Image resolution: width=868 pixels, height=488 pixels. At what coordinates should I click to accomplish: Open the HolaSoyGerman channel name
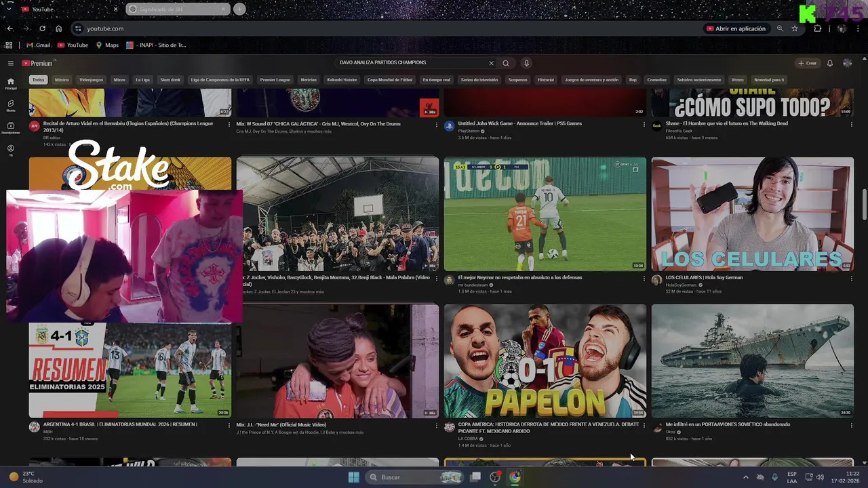click(681, 285)
